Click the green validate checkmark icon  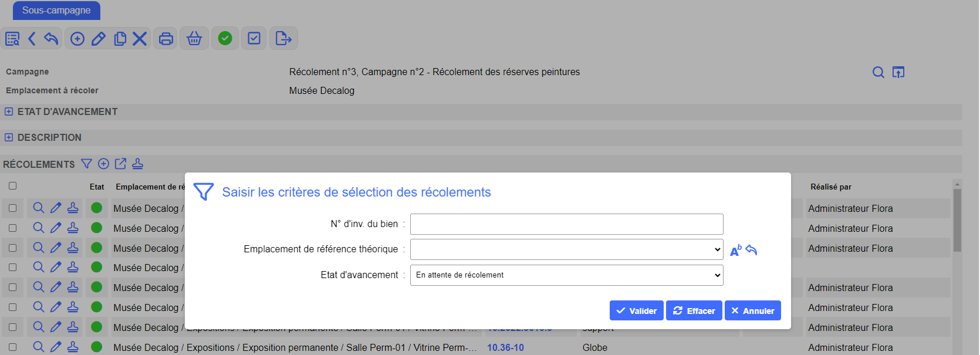(x=225, y=39)
